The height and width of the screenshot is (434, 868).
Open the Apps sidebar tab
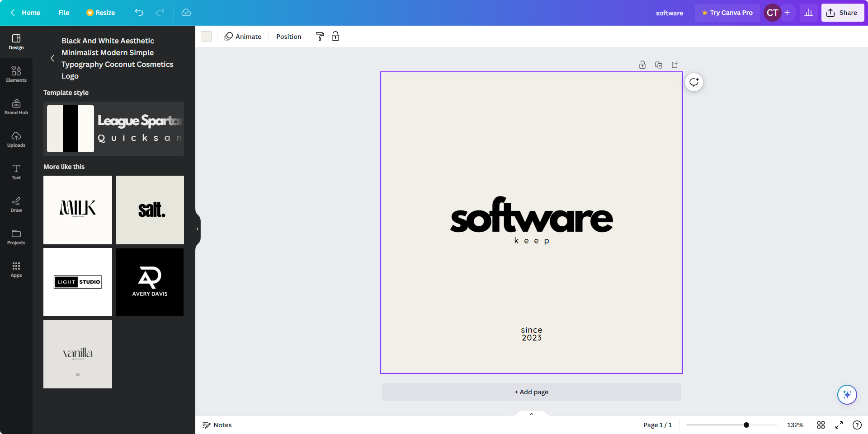(16, 270)
